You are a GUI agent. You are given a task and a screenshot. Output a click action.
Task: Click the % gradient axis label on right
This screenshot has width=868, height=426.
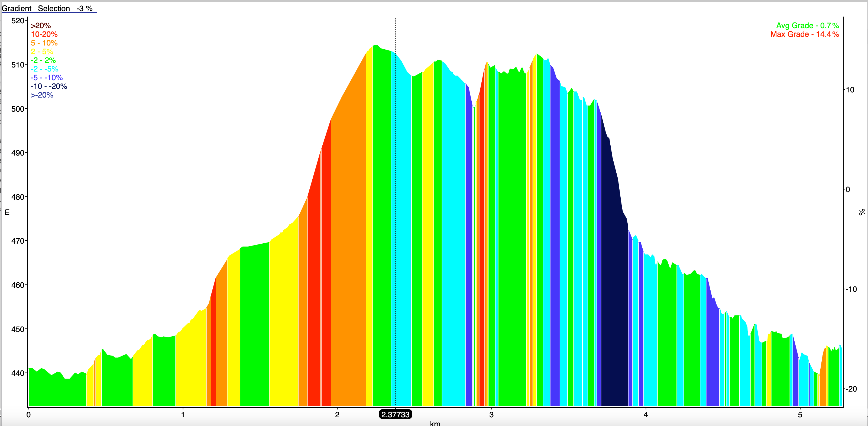(x=861, y=212)
